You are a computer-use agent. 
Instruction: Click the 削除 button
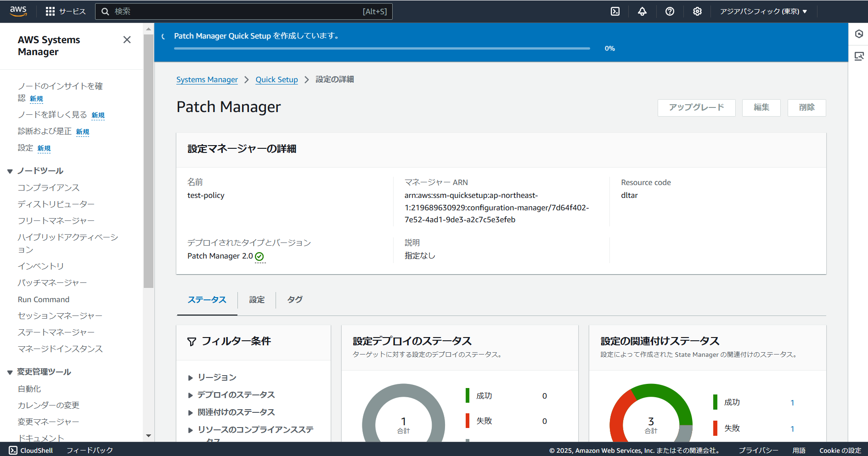(x=807, y=107)
